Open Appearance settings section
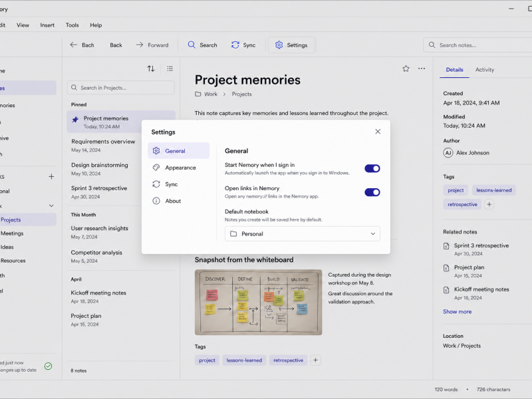The width and height of the screenshot is (532, 399). 178,168
